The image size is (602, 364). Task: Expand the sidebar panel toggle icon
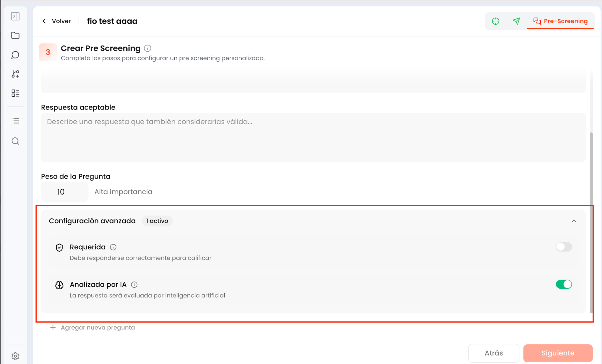click(15, 16)
